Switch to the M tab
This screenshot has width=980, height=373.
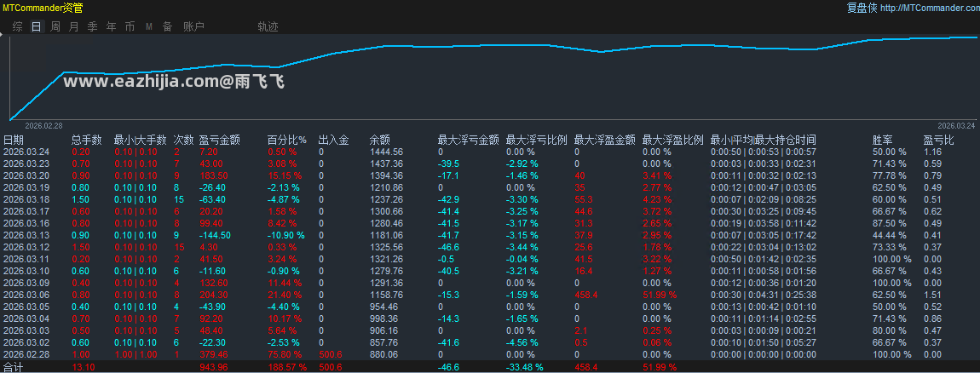(149, 27)
